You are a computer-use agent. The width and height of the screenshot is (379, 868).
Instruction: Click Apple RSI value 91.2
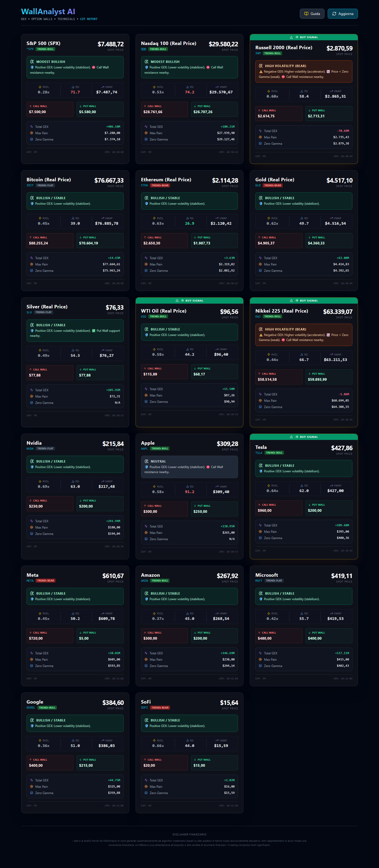coord(189,492)
